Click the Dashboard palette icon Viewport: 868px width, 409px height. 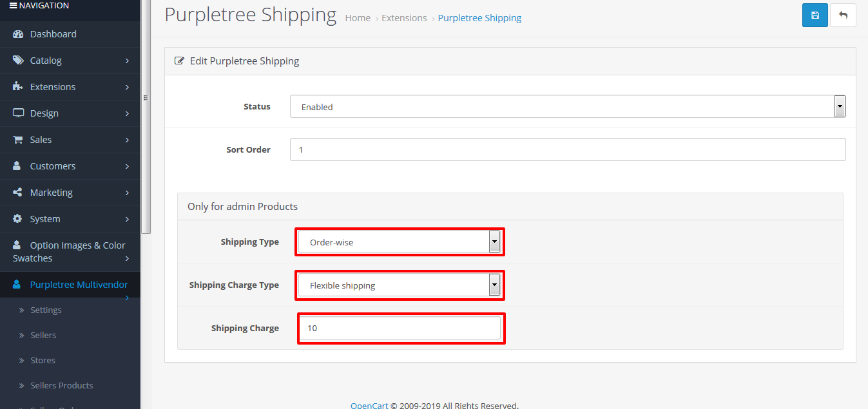point(18,34)
